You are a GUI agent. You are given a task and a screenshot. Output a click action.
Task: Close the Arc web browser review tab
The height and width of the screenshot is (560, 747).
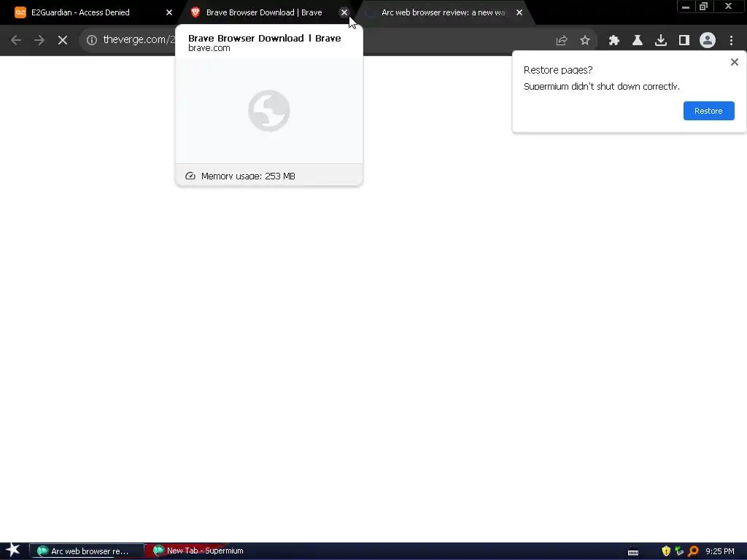tap(519, 12)
